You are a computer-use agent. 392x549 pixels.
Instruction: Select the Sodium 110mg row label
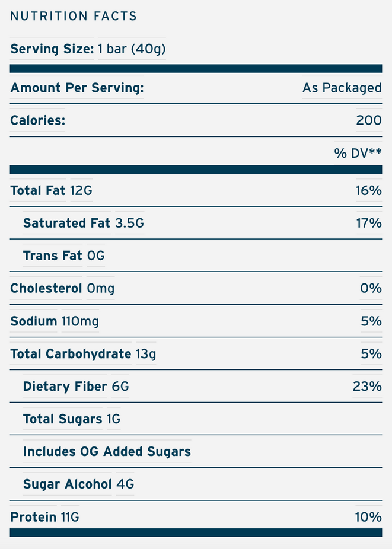pyautogui.click(x=55, y=321)
